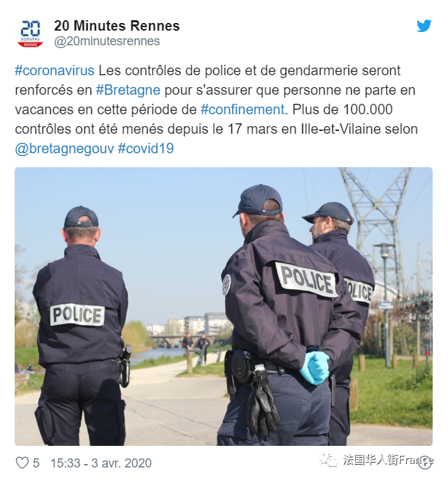Screen dimensions: 448x480
Task: Click the electricity pylon in the photo
Action: pos(376,220)
